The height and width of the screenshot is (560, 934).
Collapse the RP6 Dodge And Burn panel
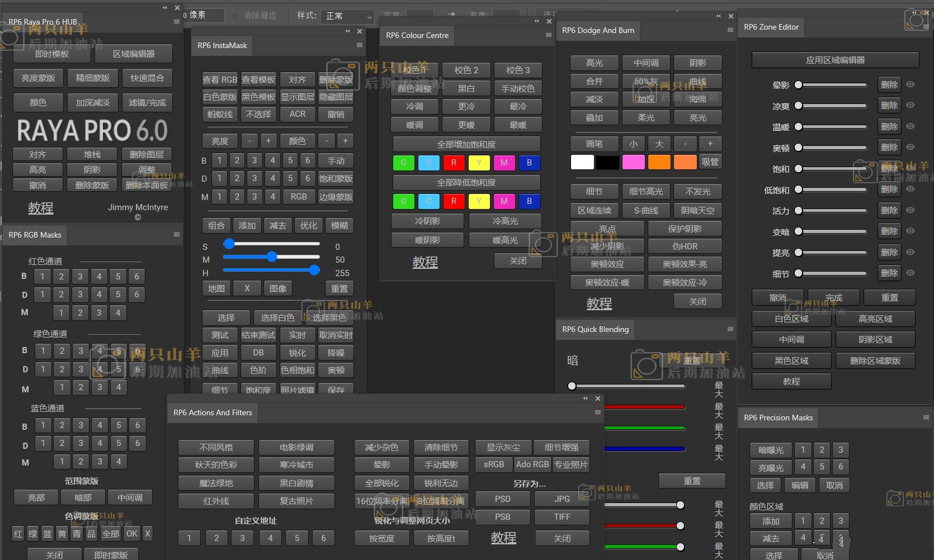(719, 16)
